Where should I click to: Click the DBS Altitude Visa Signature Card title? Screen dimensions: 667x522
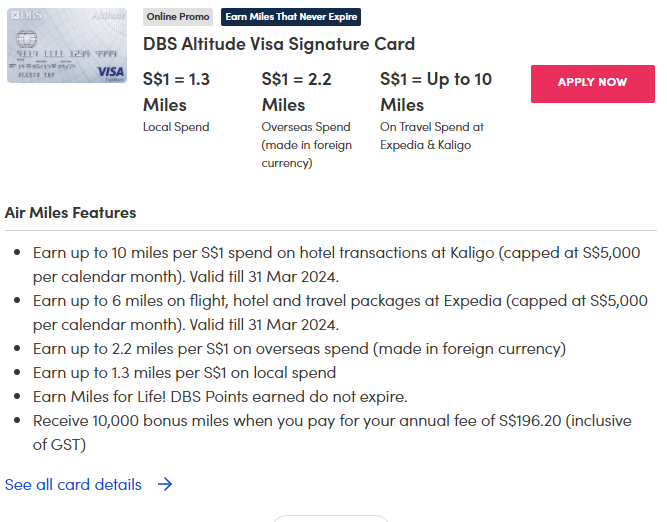point(279,44)
